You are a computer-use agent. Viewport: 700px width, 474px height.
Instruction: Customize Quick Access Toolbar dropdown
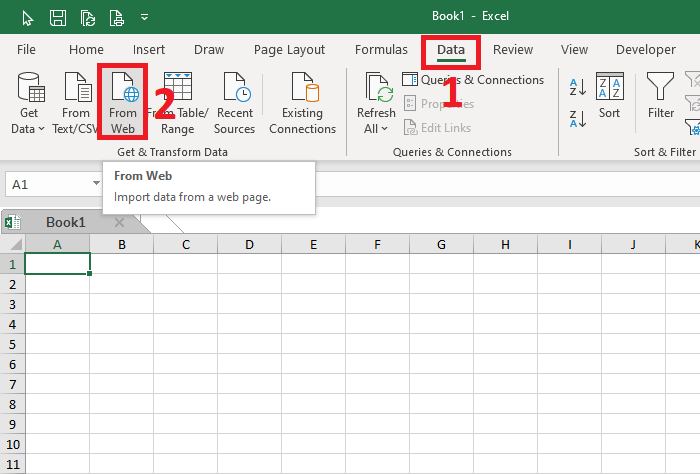[x=144, y=17]
